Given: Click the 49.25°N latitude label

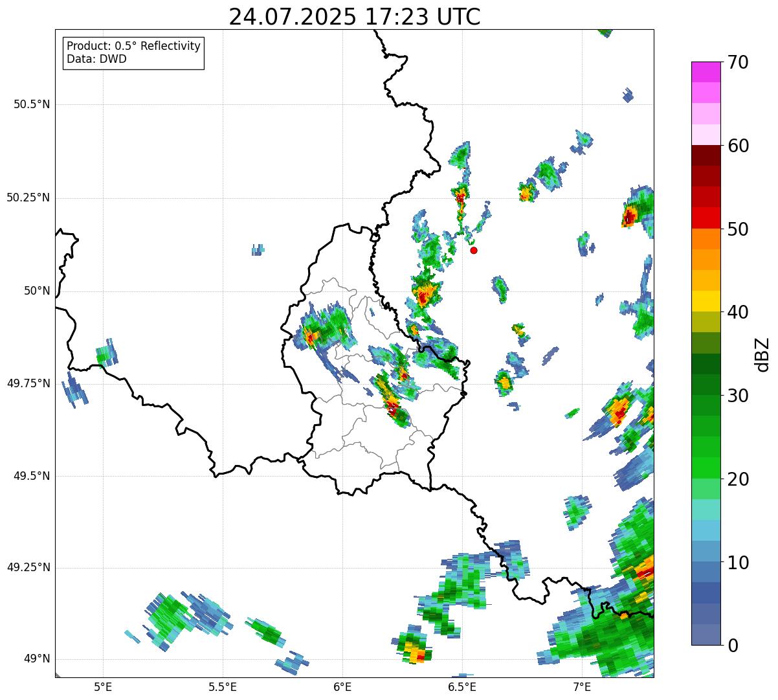Looking at the screenshot, I should [28, 567].
